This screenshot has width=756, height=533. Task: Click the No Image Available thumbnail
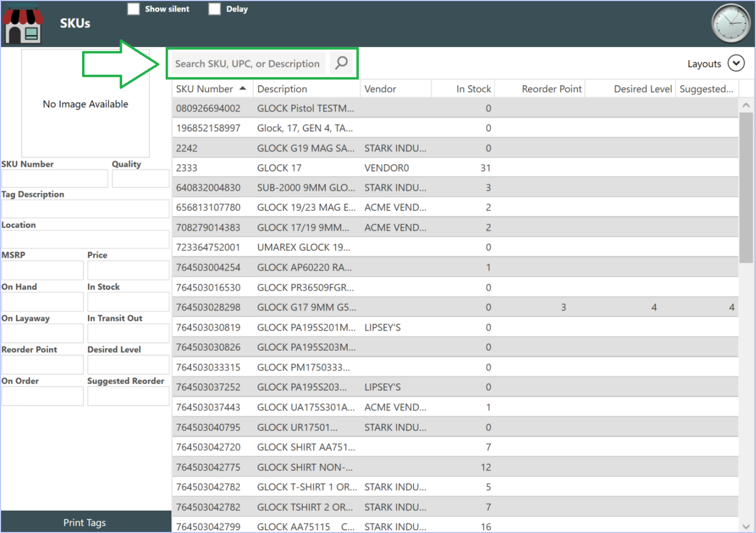[x=85, y=104]
